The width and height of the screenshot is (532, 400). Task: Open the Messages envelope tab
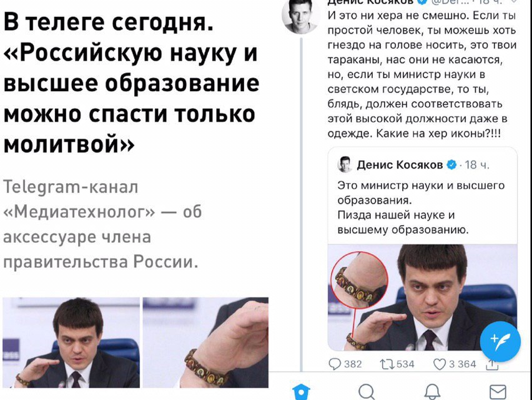[x=498, y=391]
